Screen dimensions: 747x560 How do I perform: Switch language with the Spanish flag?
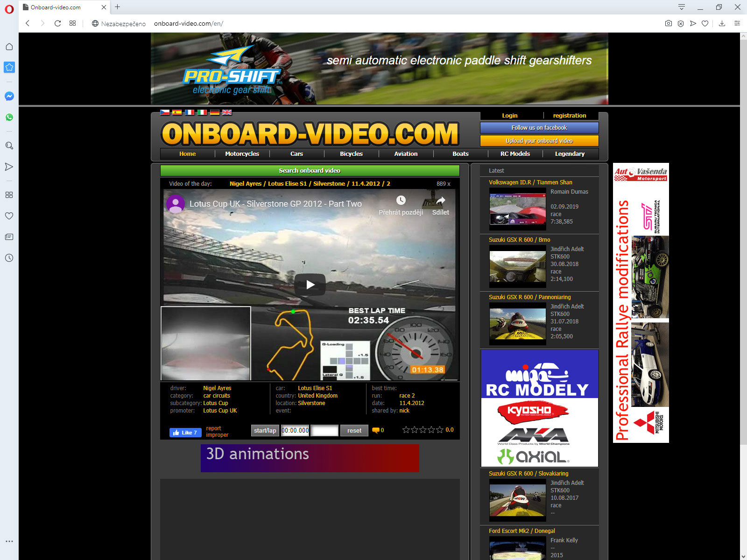[x=177, y=112]
